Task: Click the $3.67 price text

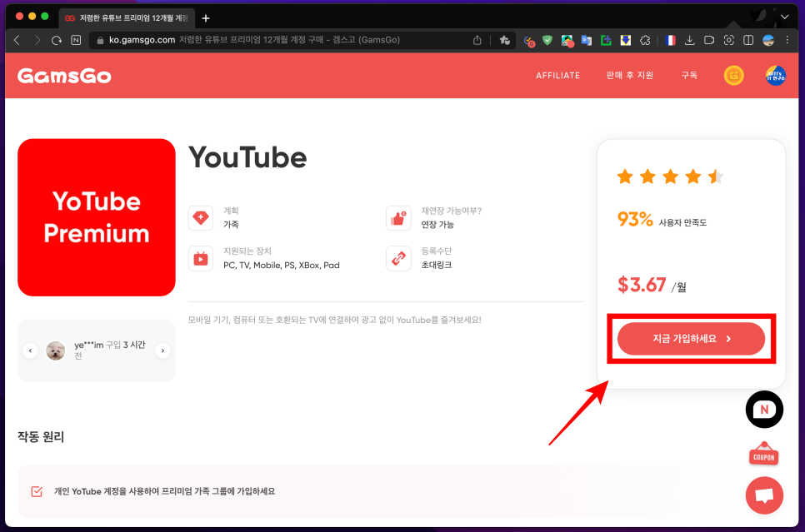Action: (x=642, y=284)
